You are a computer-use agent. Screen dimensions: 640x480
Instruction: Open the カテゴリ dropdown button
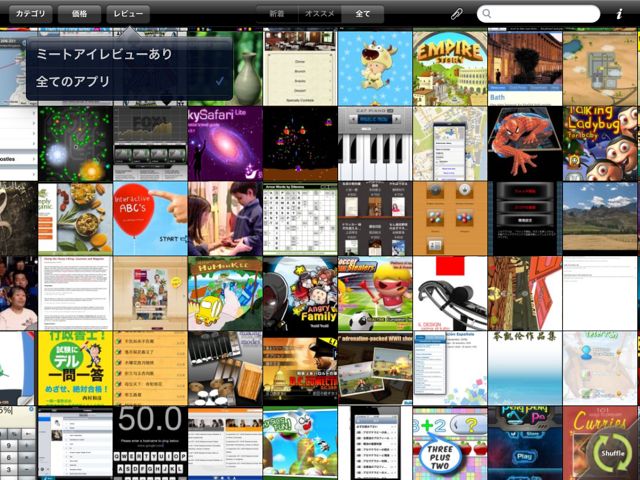pyautogui.click(x=31, y=13)
